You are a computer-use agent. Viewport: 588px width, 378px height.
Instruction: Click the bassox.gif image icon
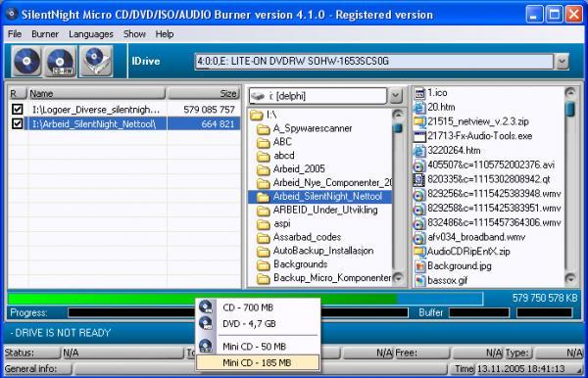[419, 280]
